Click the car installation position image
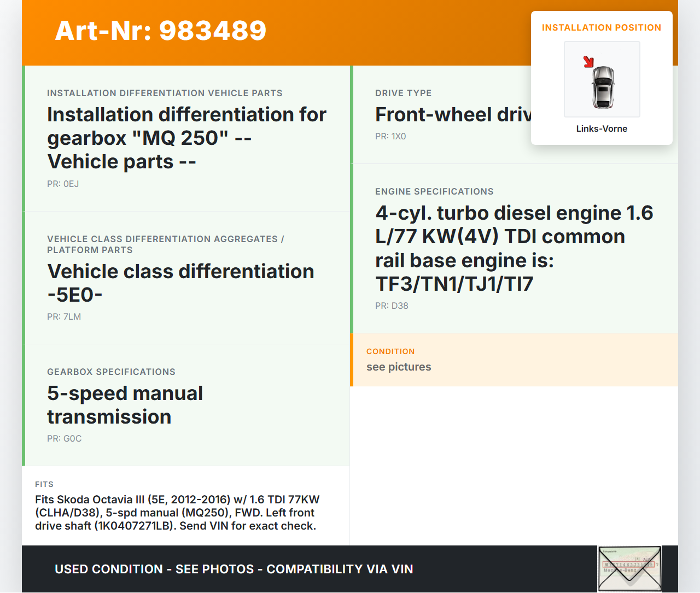700x593 pixels. pyautogui.click(x=602, y=80)
